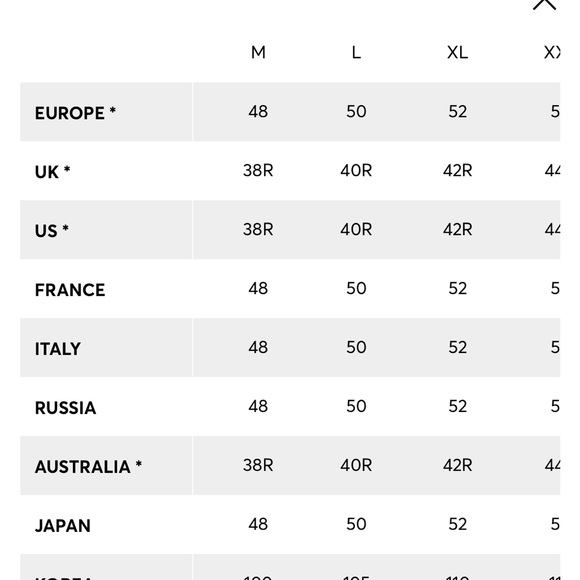The image size is (580, 580).
Task: Click the ITALY row label
Action: click(58, 349)
